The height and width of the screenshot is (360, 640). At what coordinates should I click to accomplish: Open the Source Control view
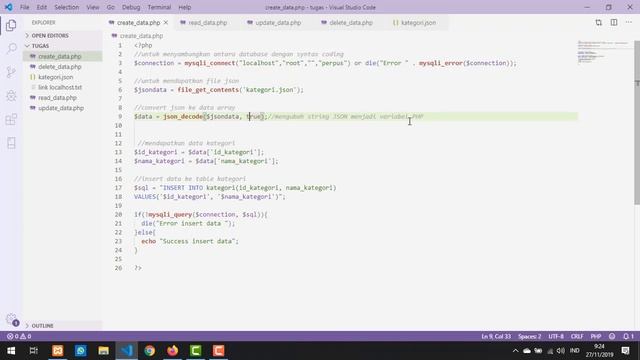pos(11,72)
